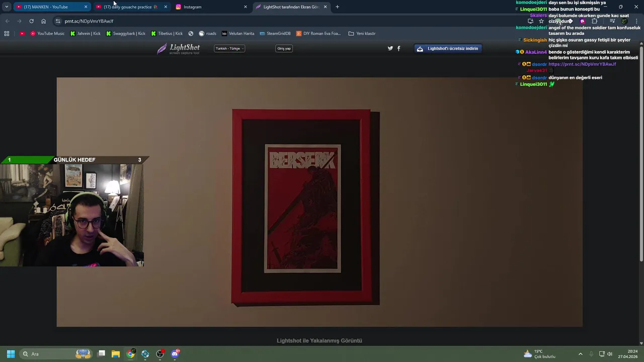This screenshot has width=644, height=362.
Task: Go back with the browser back arrow
Action: [x=7, y=21]
